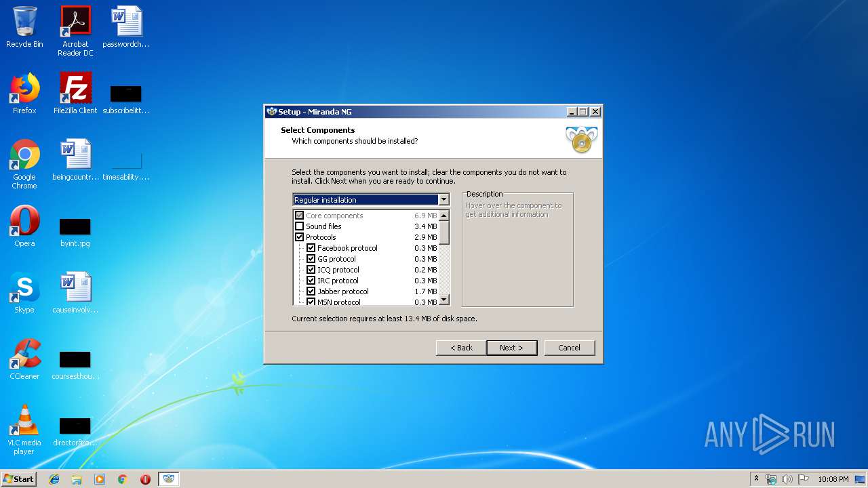The height and width of the screenshot is (488, 868).
Task: Open the network tray icon
Action: coord(771,479)
